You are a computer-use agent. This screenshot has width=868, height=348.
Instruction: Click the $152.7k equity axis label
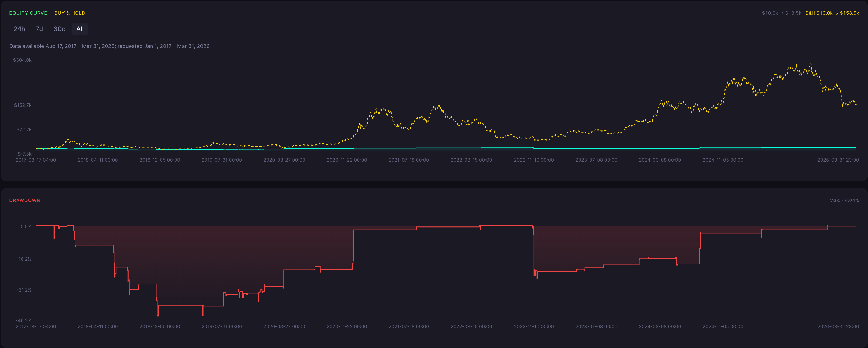23,105
